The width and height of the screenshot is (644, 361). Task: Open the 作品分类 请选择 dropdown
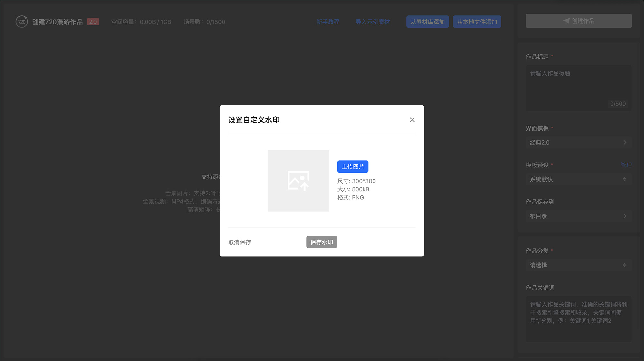pos(579,265)
